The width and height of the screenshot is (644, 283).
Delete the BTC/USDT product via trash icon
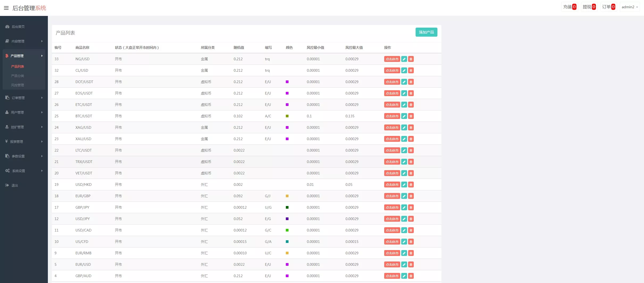pyautogui.click(x=411, y=116)
